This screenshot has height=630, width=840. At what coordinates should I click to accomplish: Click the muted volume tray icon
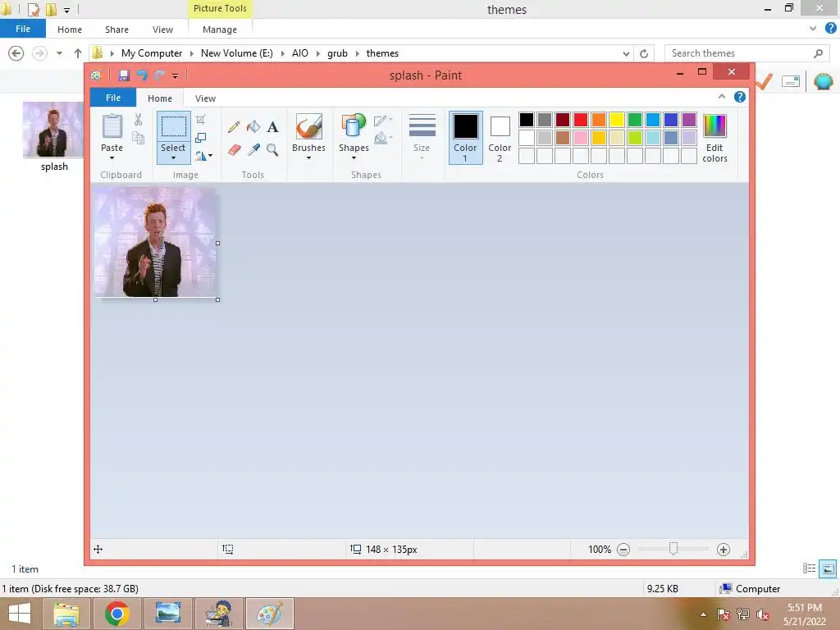762,614
